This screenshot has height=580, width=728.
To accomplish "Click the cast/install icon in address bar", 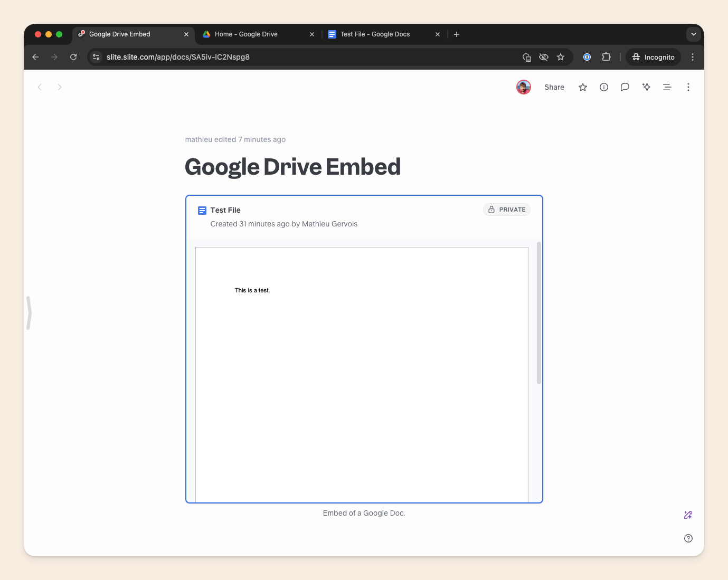I will click(527, 57).
